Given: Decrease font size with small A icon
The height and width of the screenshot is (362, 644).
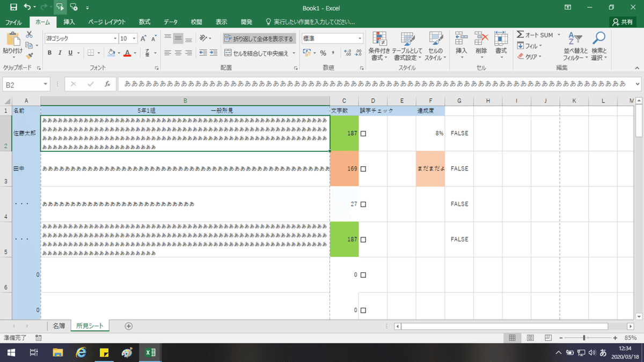Looking at the screenshot, I should [153, 39].
